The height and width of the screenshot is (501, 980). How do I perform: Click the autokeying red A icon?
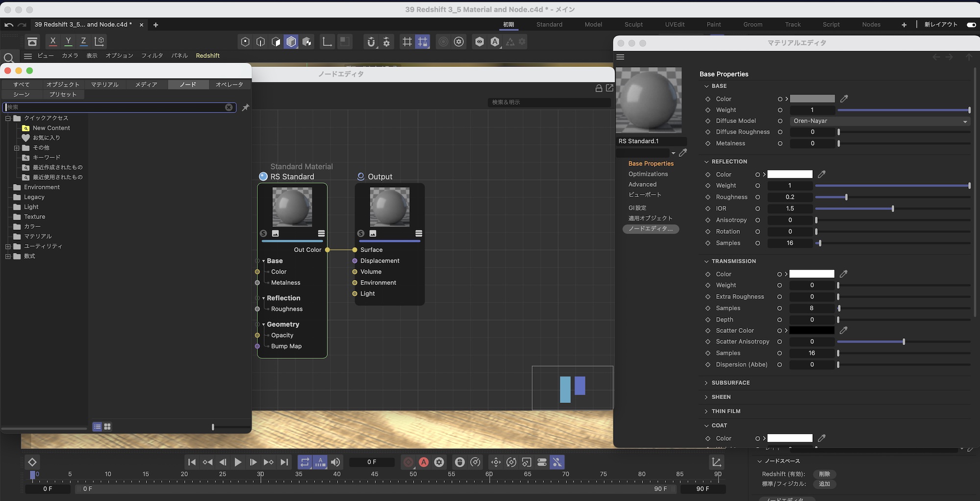pos(424,462)
